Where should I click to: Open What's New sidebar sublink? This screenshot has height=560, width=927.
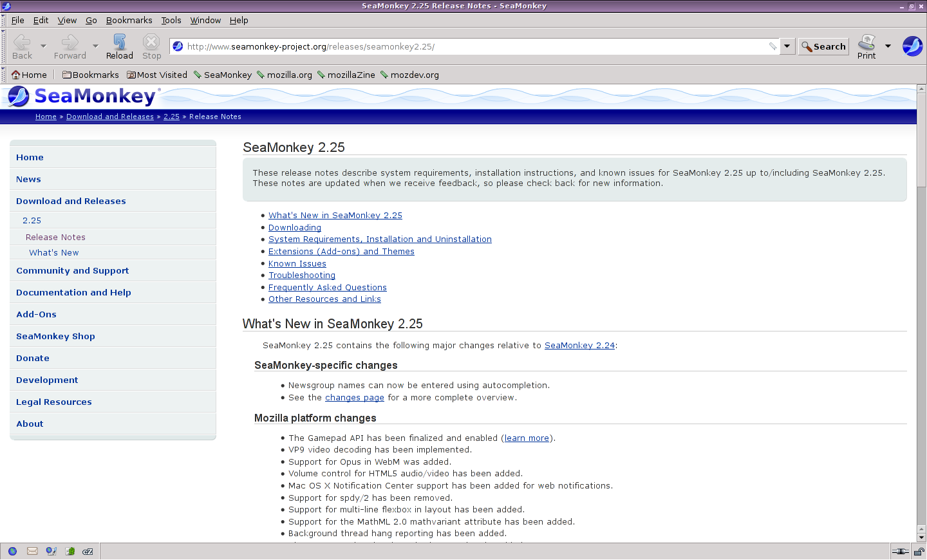click(x=54, y=252)
